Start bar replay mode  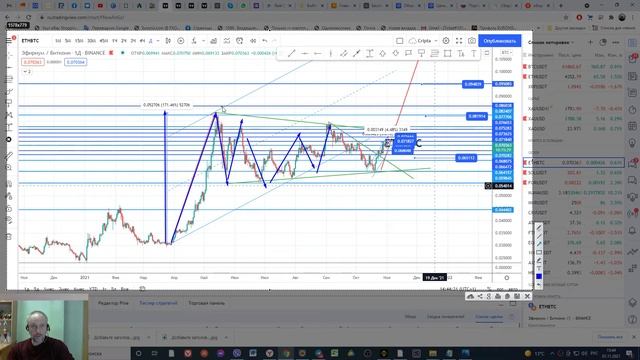[253, 41]
